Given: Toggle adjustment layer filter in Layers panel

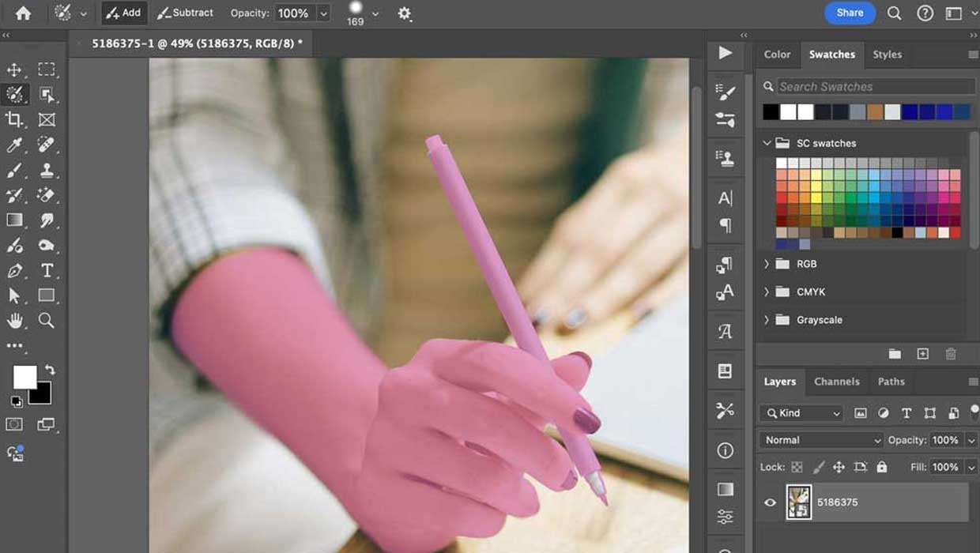Looking at the screenshot, I should click(x=884, y=413).
